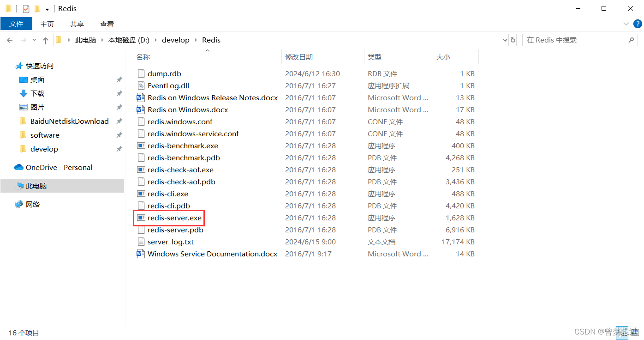Select 下载 in the navigation pane
The image size is (644, 340).
(37, 93)
